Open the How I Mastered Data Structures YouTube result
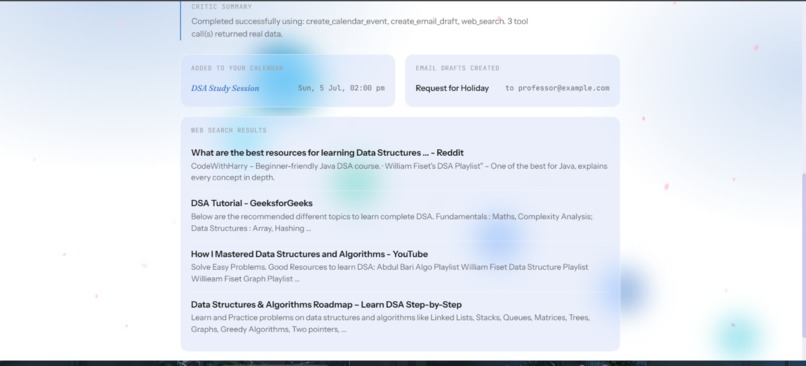 tap(309, 254)
